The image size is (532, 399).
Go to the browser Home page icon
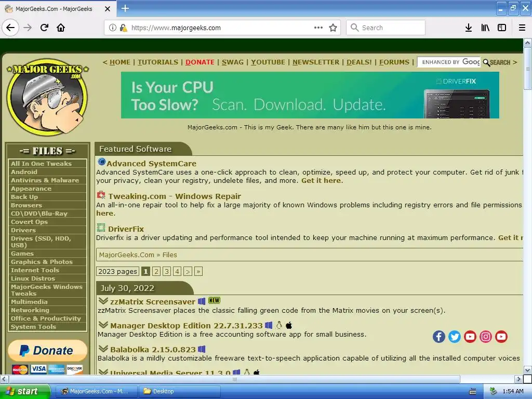tap(61, 28)
